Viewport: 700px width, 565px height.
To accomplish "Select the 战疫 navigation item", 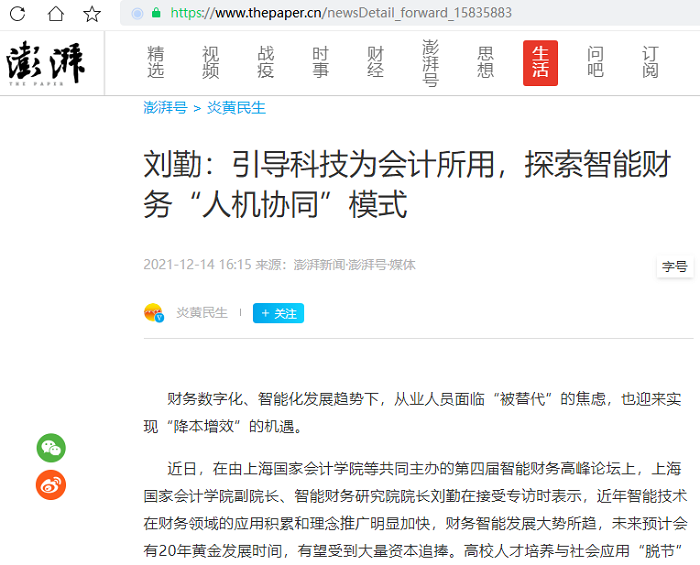I will 265,63.
